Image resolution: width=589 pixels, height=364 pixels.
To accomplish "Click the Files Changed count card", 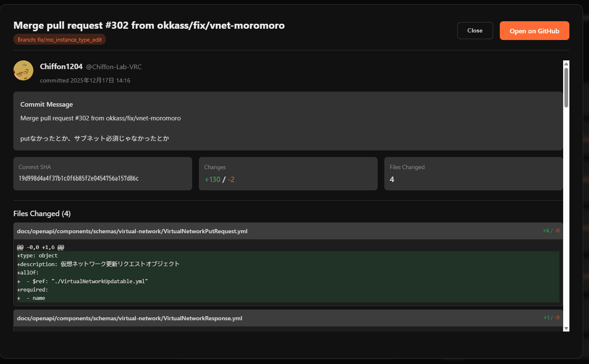I will click(473, 174).
